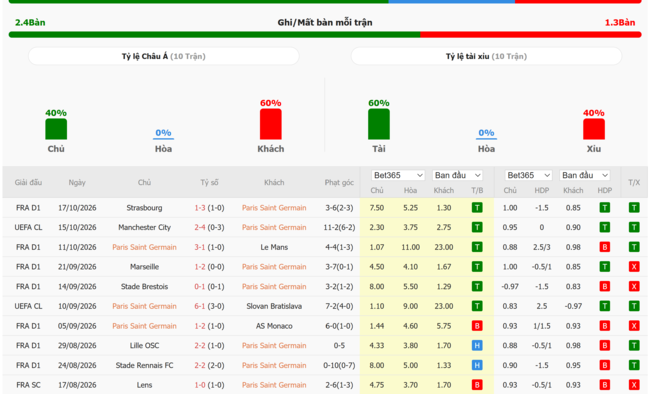The width and height of the screenshot is (650, 394).
Task: Click the HDP result badge in AS Monaco row
Action: coord(605,326)
